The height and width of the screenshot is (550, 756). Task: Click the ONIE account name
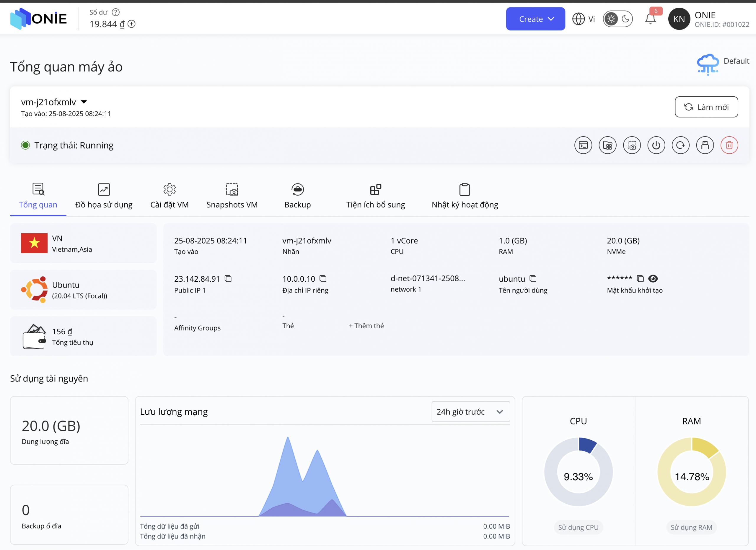(705, 15)
